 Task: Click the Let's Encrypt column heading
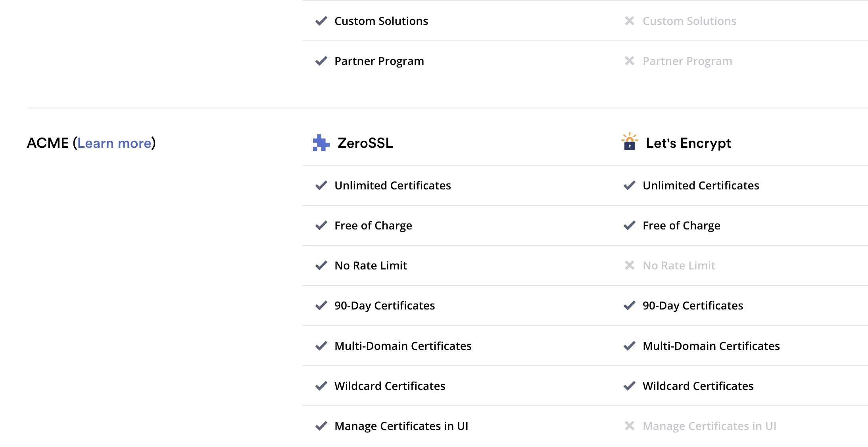pos(688,143)
